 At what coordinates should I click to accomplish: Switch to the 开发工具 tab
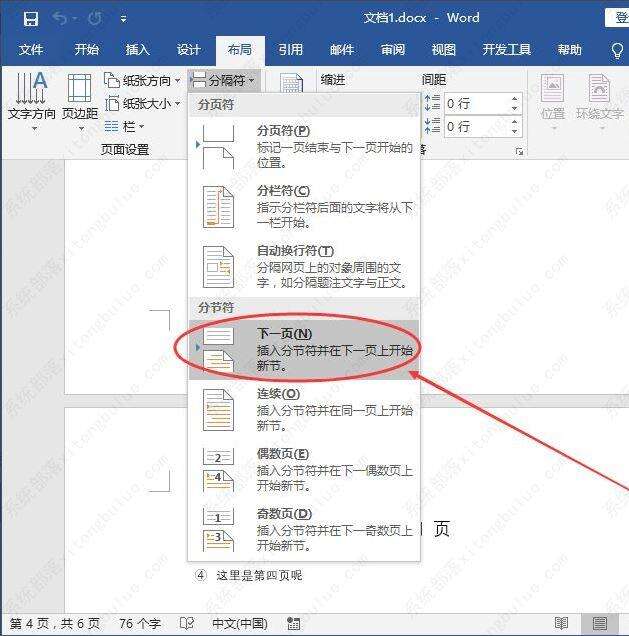pyautogui.click(x=507, y=49)
